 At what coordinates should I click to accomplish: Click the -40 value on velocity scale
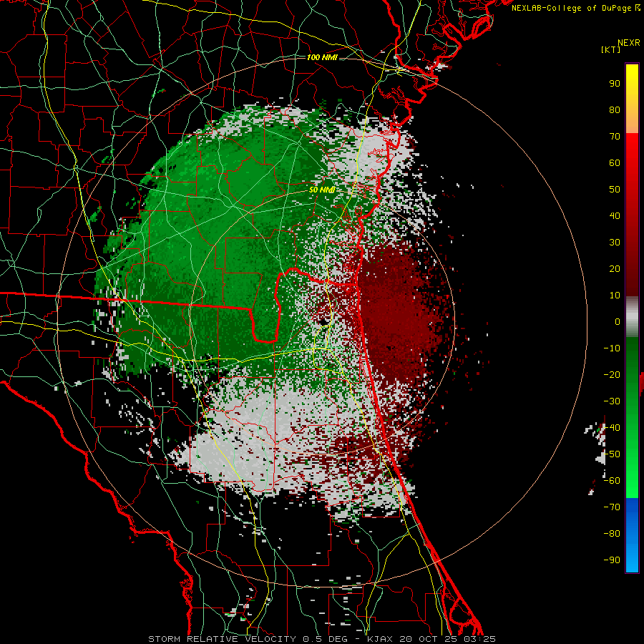coord(612,428)
